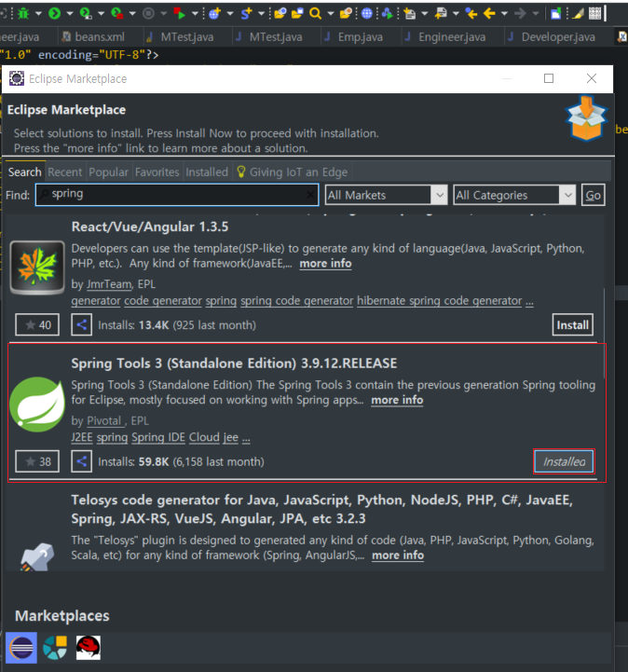
Task: Open more info for Telosys code generator
Action: click(398, 555)
